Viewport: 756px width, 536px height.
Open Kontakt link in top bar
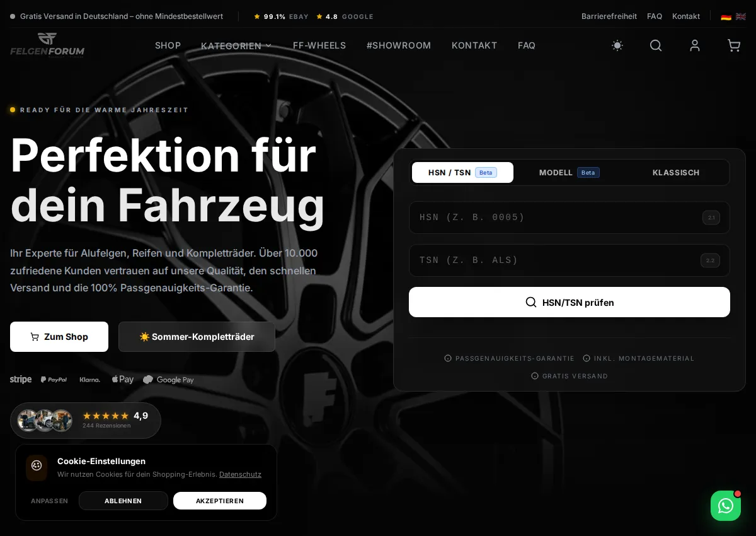click(686, 16)
